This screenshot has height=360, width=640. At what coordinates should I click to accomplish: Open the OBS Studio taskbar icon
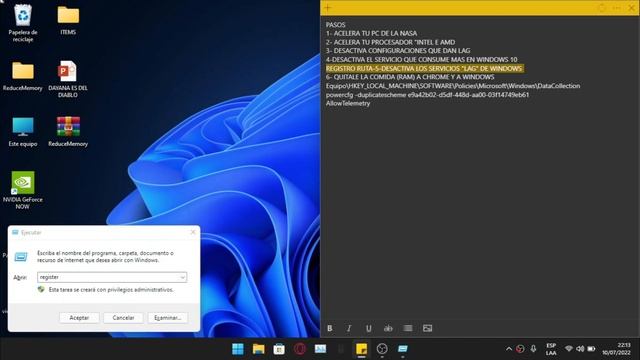382,349
